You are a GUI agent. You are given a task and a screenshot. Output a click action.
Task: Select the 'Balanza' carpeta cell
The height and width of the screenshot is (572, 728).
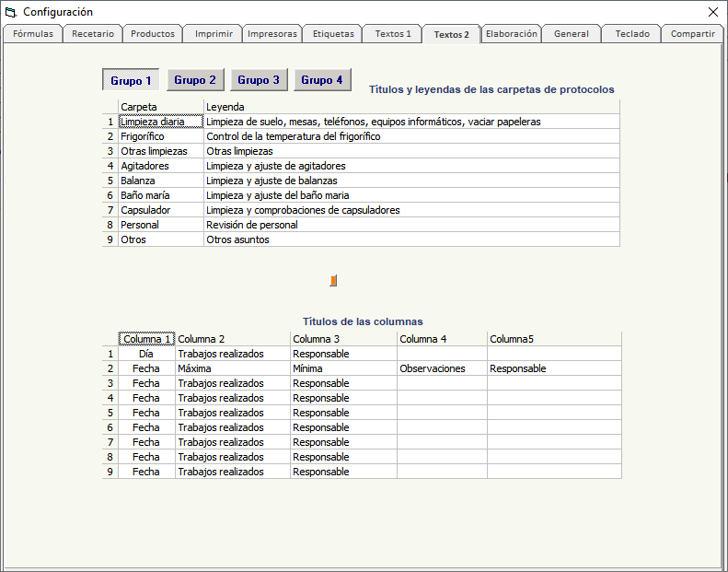161,181
